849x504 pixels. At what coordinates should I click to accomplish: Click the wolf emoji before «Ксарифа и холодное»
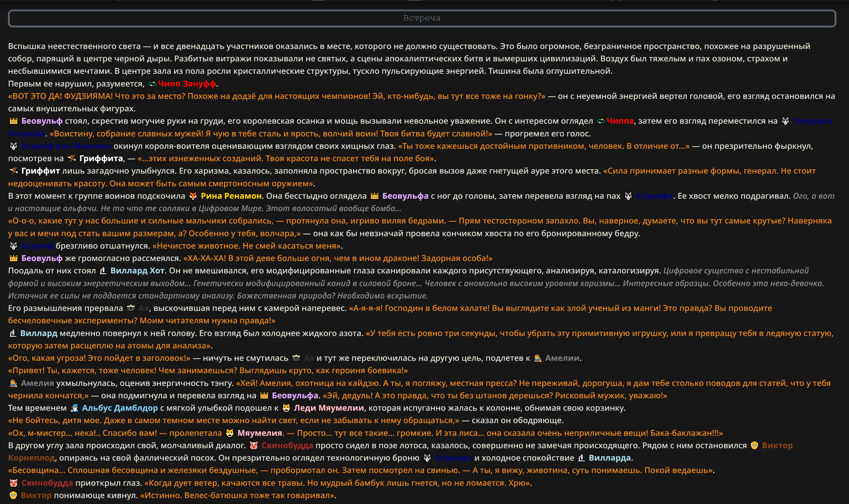(x=427, y=458)
